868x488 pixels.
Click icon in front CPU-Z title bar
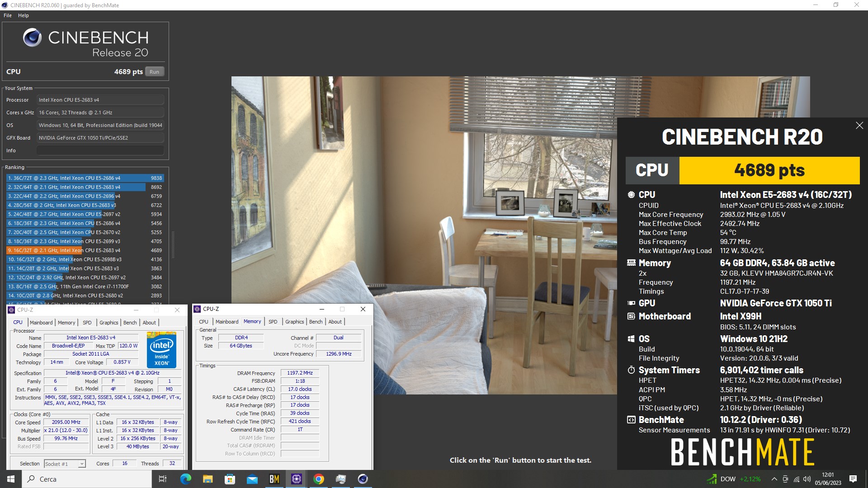click(197, 309)
